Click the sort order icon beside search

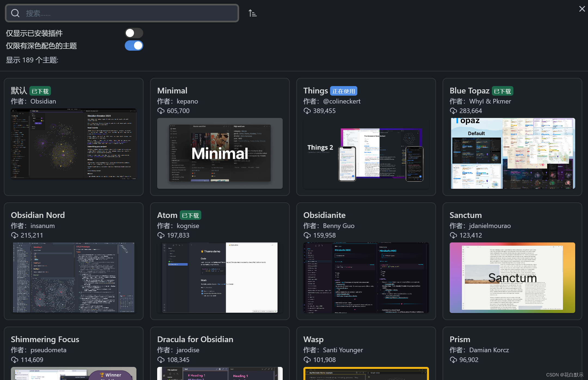click(252, 13)
